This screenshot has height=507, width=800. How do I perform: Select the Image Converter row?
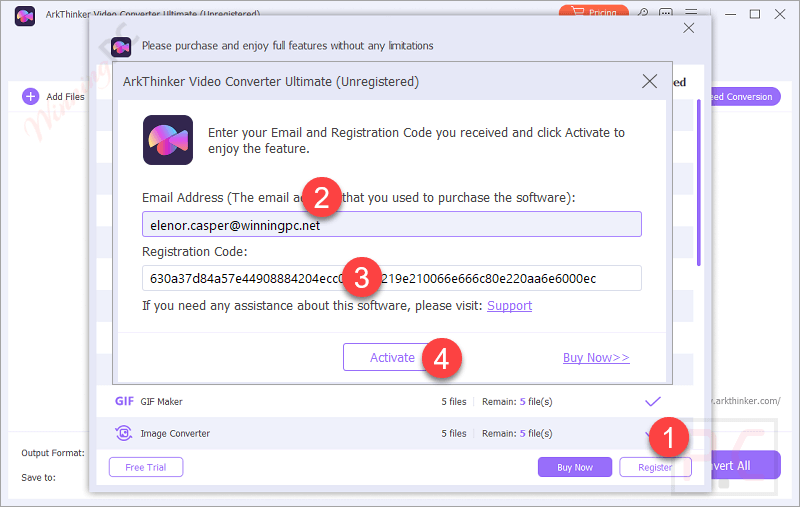pos(394,434)
